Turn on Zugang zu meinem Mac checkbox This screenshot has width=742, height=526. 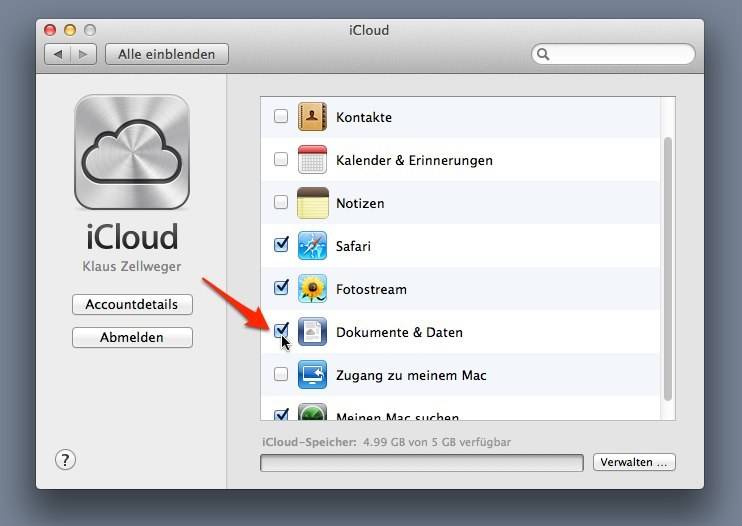tap(281, 374)
